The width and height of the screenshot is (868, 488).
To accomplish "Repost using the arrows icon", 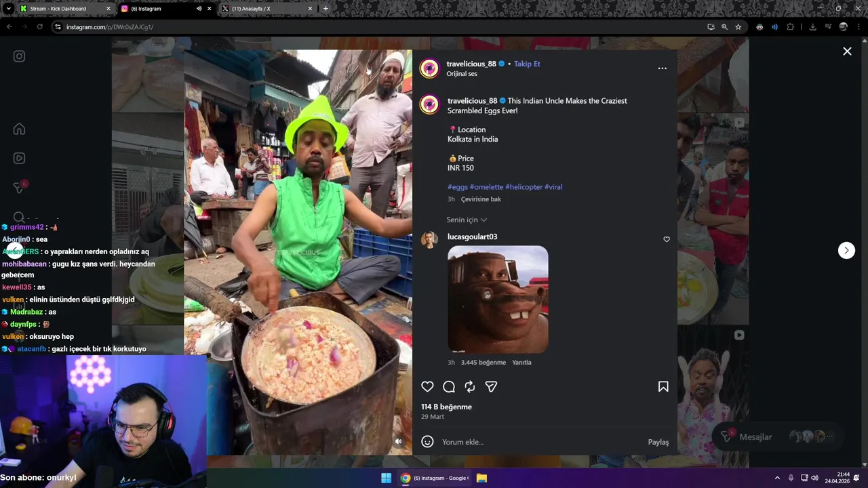I will tap(470, 386).
